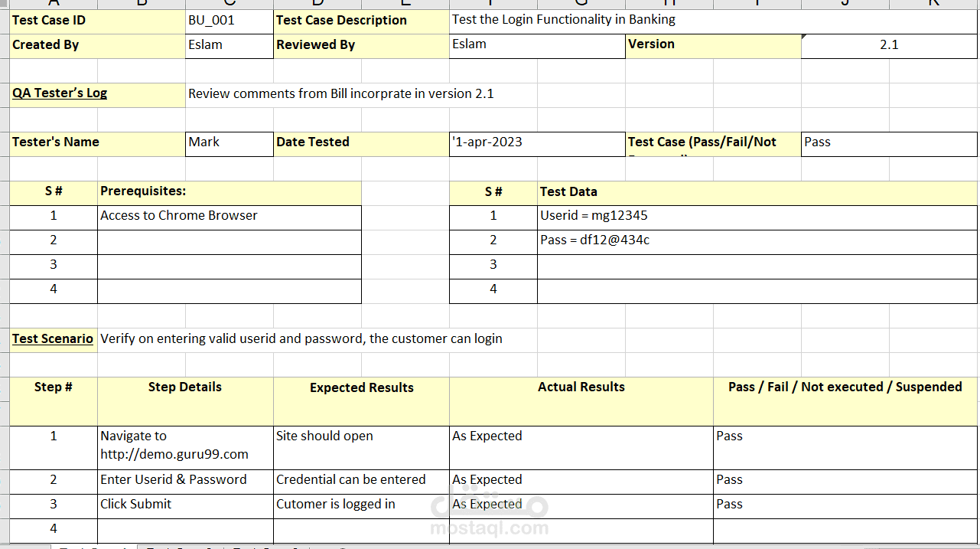Select 'Access to Chrome Browser' cell
The height and width of the screenshot is (549, 980).
(230, 217)
